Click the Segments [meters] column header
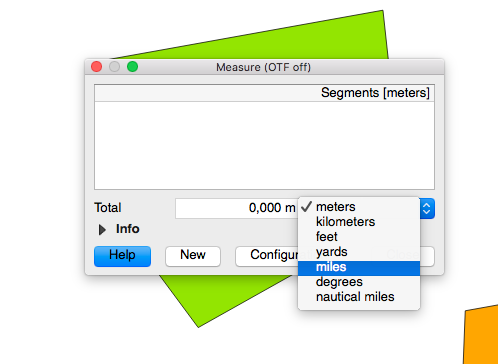The width and height of the screenshot is (498, 364). coord(264,93)
